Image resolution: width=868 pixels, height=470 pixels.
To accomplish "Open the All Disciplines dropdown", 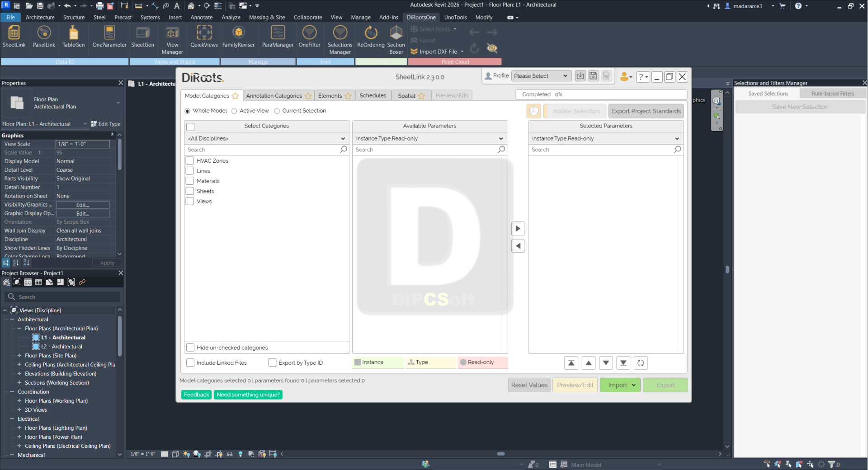I will coord(267,139).
